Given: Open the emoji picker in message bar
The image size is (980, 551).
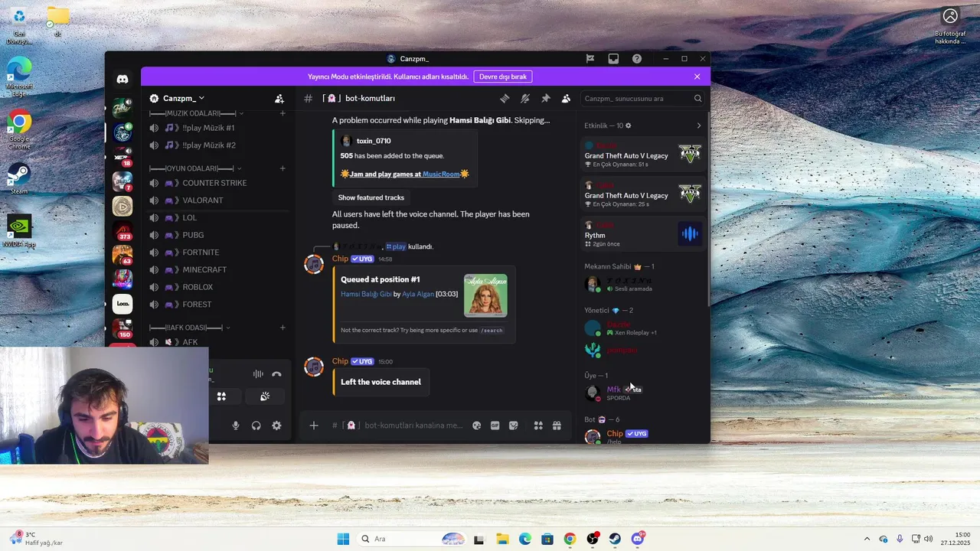Looking at the screenshot, I should (x=476, y=425).
